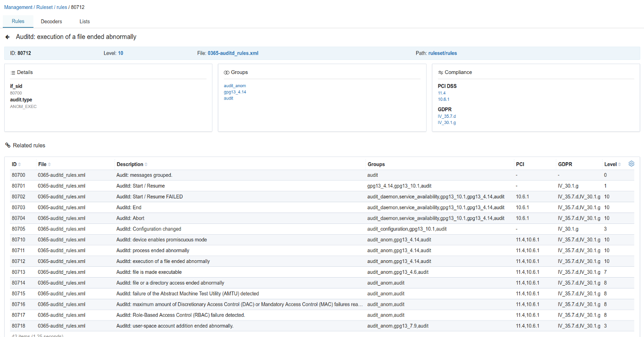This screenshot has height=337, width=644.
Task: Click the Level value in row 80717
Action: pyautogui.click(x=606, y=315)
